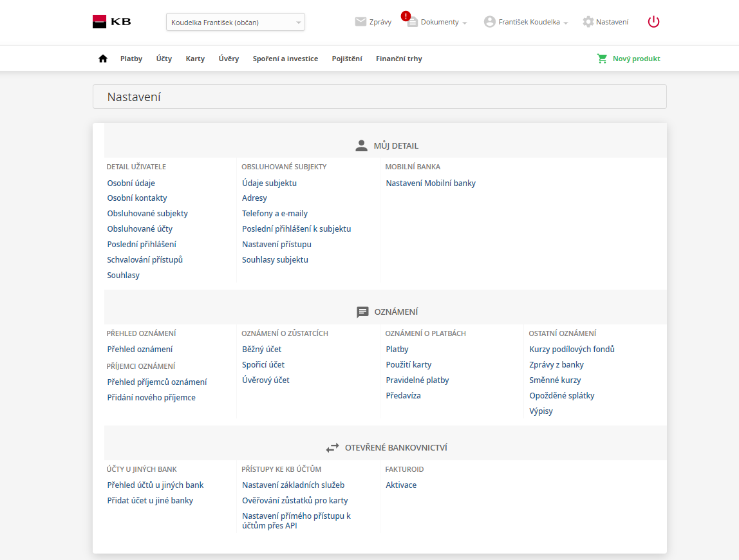The image size is (739, 560).
Task: Open Přehled oznámení link
Action: [x=140, y=350]
